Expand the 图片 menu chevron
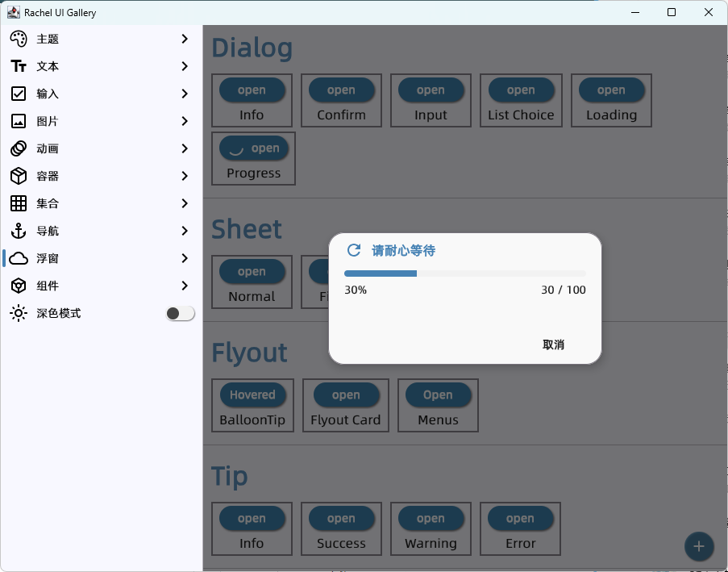728x572 pixels. 185,121
